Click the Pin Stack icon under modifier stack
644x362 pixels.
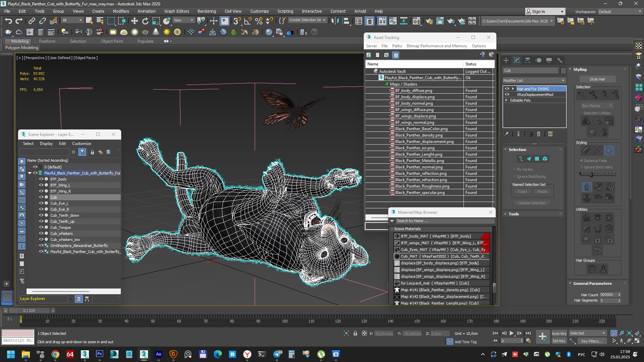[506, 134]
